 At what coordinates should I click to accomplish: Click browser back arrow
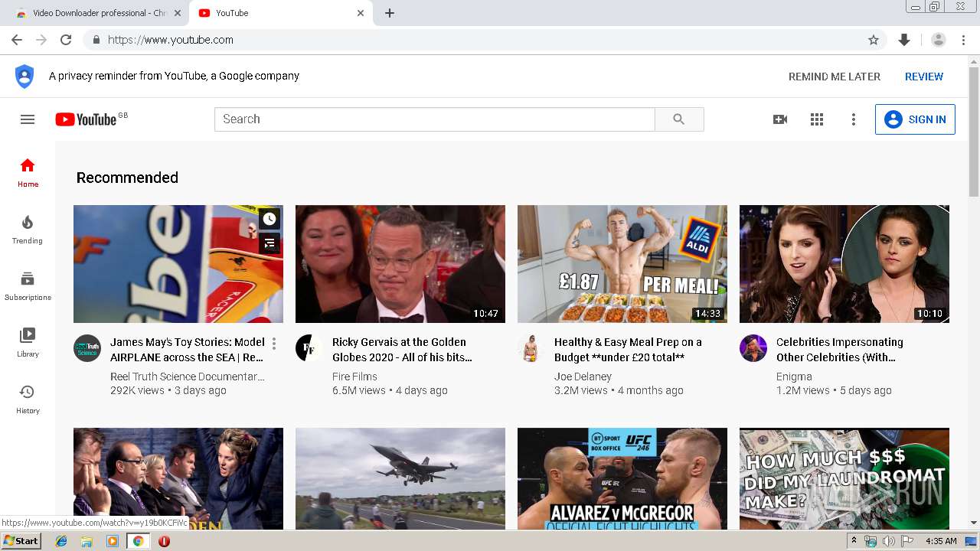coord(17,40)
